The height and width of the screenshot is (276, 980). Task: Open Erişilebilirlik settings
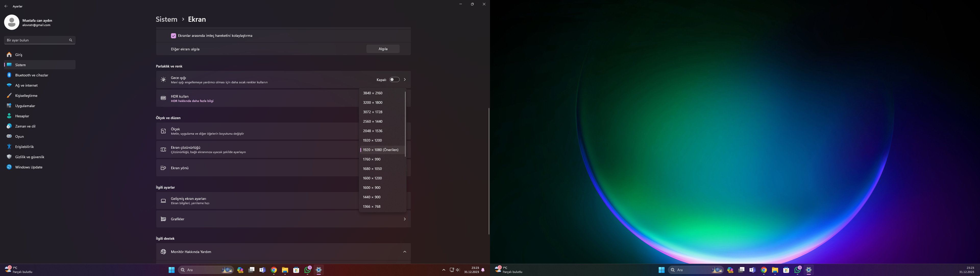coord(40,147)
